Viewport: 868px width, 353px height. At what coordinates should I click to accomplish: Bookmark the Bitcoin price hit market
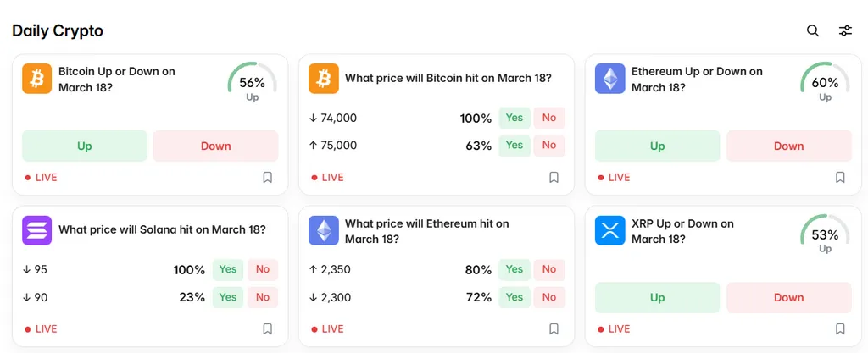tap(554, 178)
